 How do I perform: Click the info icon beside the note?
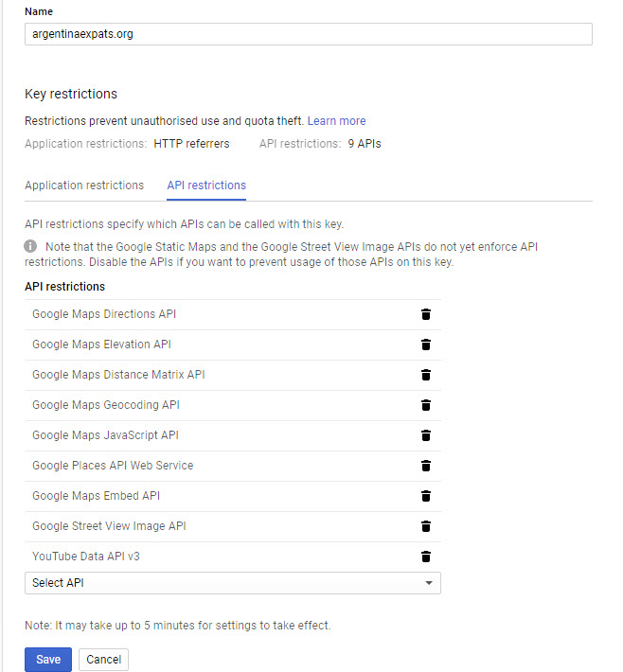point(31,246)
